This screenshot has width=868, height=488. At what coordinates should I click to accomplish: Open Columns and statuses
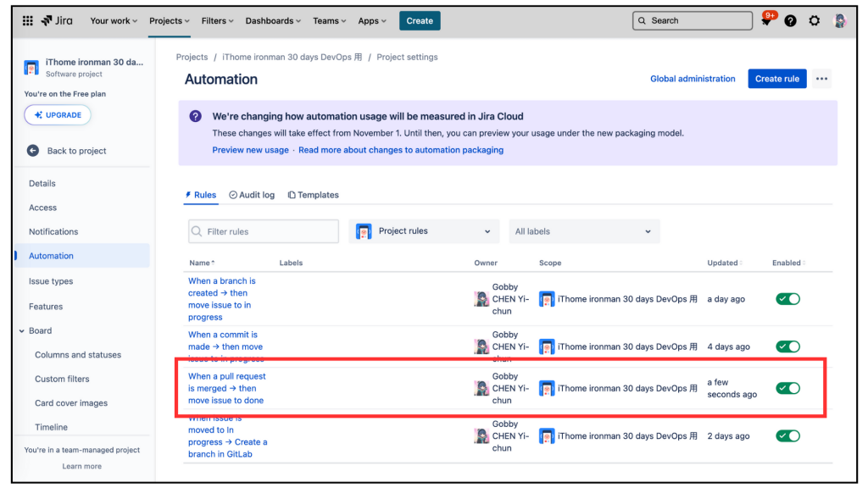click(x=78, y=355)
